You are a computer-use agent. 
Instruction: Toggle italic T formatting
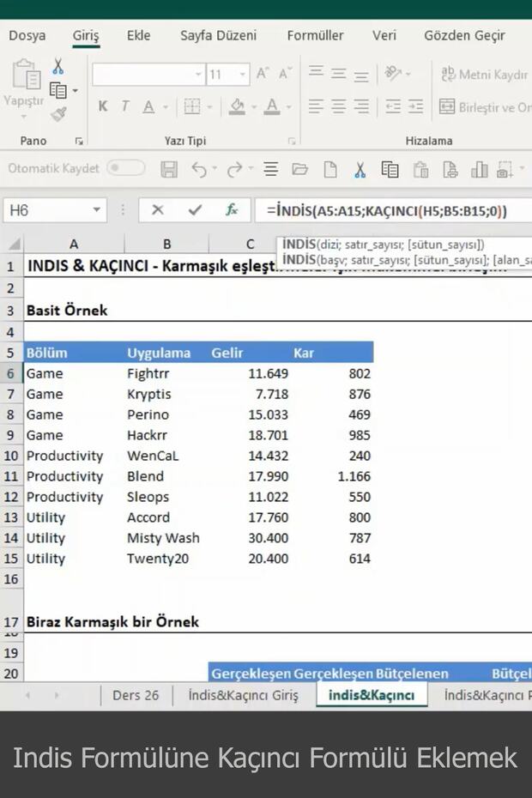[125, 106]
